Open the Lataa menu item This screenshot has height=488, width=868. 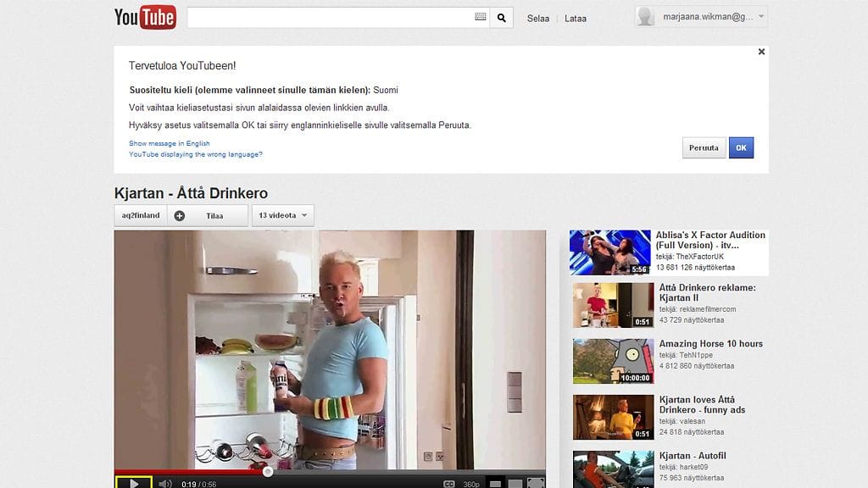pyautogui.click(x=576, y=18)
